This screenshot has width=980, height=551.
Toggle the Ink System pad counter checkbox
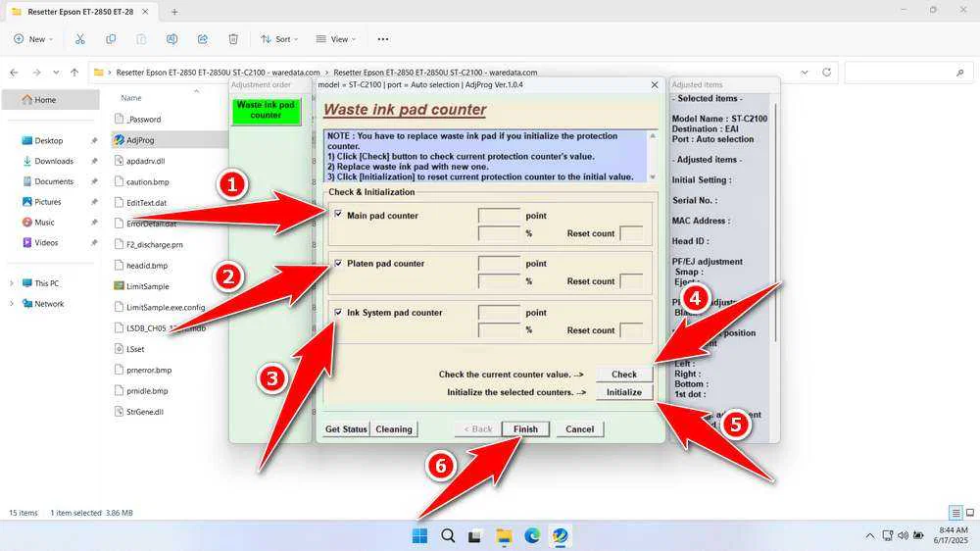[x=338, y=312]
